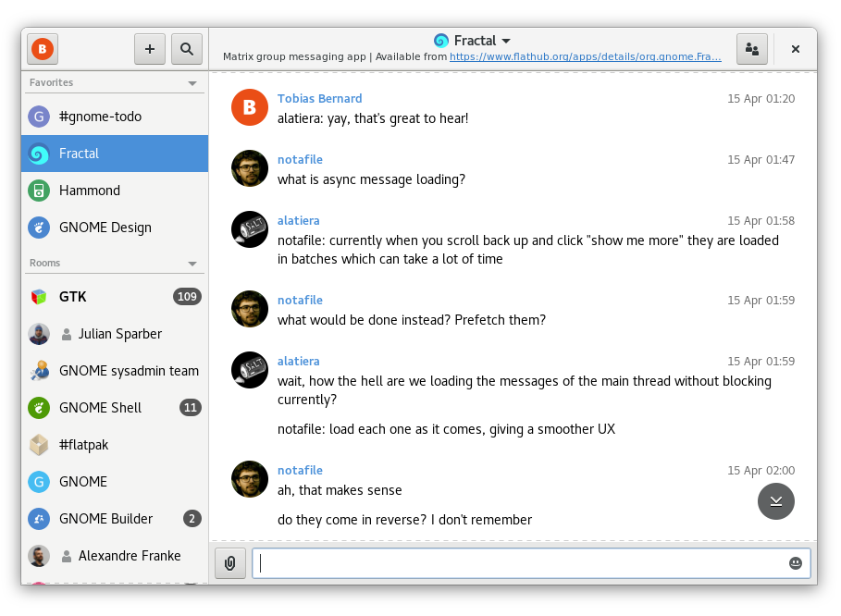Click alatiera's salt avatar at 01:58 message
Screen dimensions: 841x616
tap(250, 229)
